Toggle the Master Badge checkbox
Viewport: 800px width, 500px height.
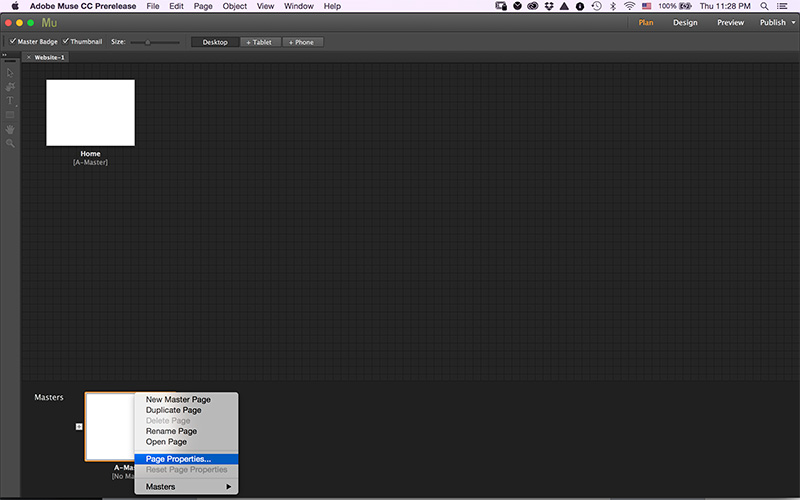tap(12, 42)
